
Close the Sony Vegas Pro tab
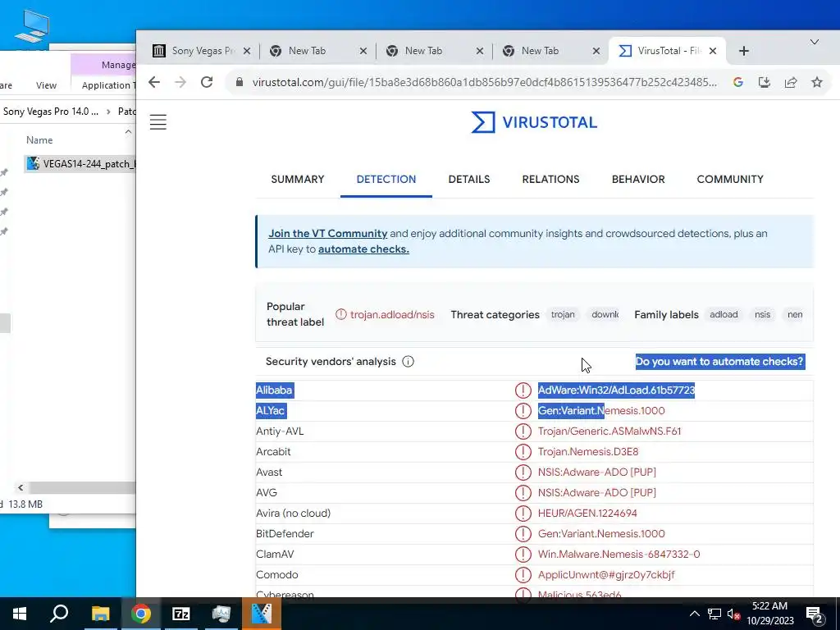[x=246, y=51]
